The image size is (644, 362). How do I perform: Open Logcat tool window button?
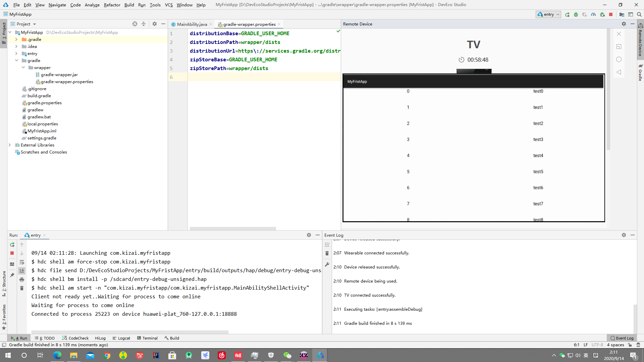121,338
